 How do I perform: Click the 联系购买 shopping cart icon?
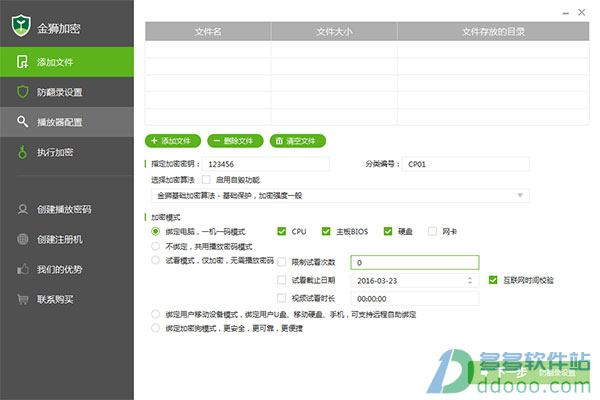(23, 299)
